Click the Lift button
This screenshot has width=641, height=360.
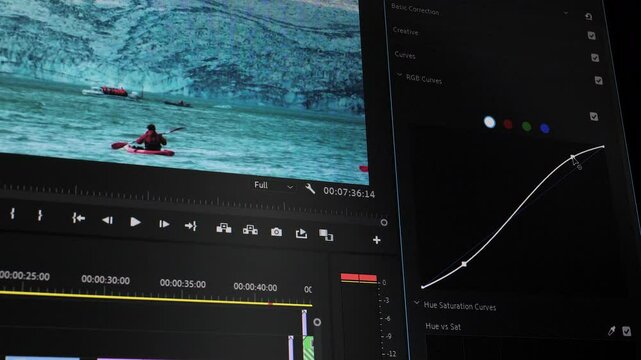pos(224,228)
